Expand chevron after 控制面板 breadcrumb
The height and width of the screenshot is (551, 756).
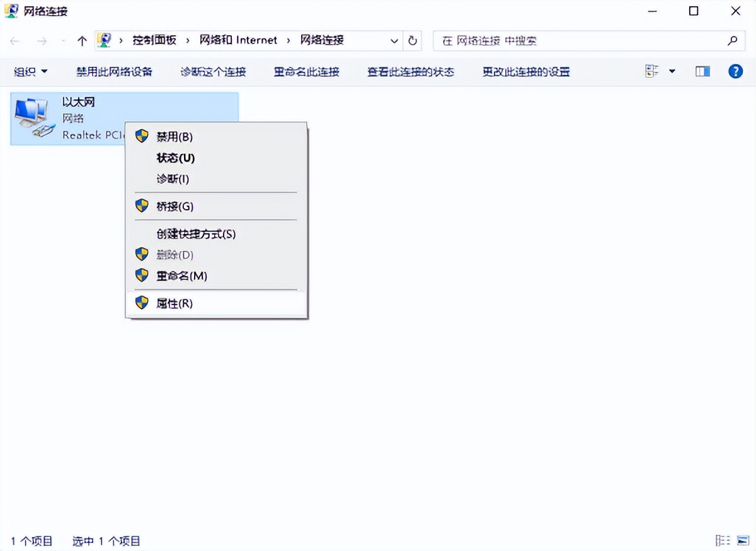point(188,40)
